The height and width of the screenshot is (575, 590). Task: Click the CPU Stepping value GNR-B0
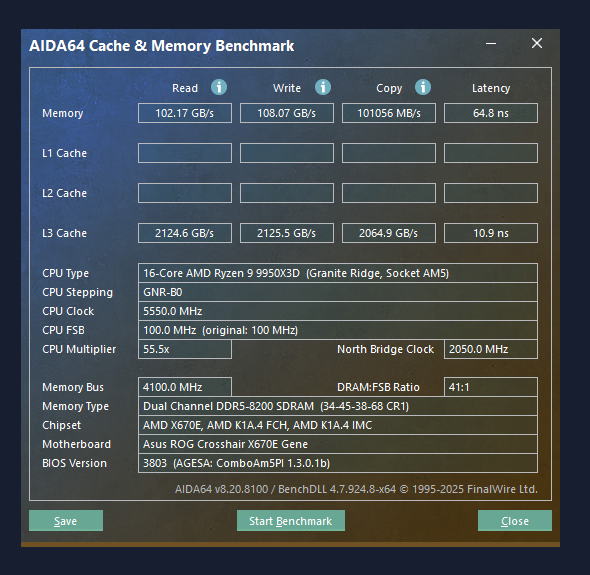point(338,292)
